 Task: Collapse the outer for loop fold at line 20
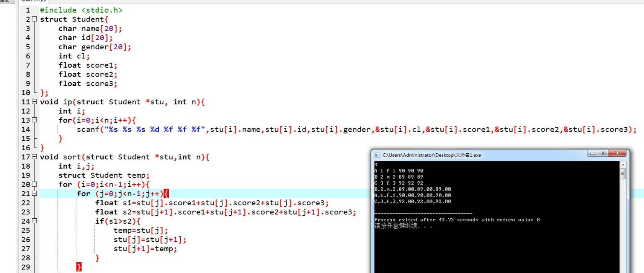(x=34, y=184)
